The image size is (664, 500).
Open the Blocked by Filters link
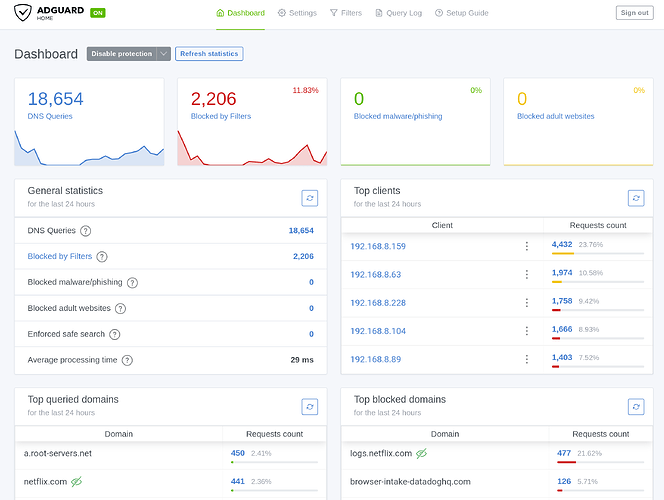[x=60, y=256]
